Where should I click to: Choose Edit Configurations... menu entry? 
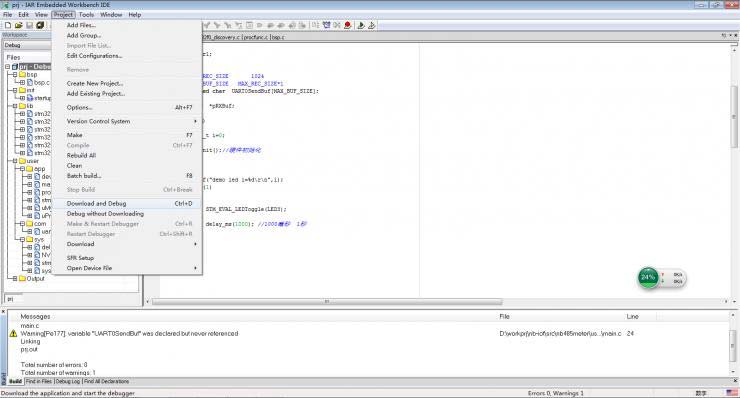pos(127,56)
